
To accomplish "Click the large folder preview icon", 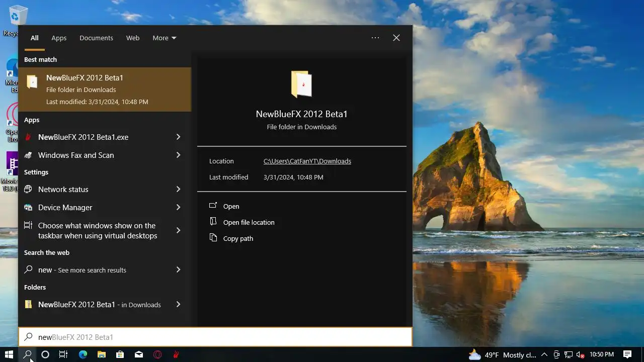I will click(301, 84).
